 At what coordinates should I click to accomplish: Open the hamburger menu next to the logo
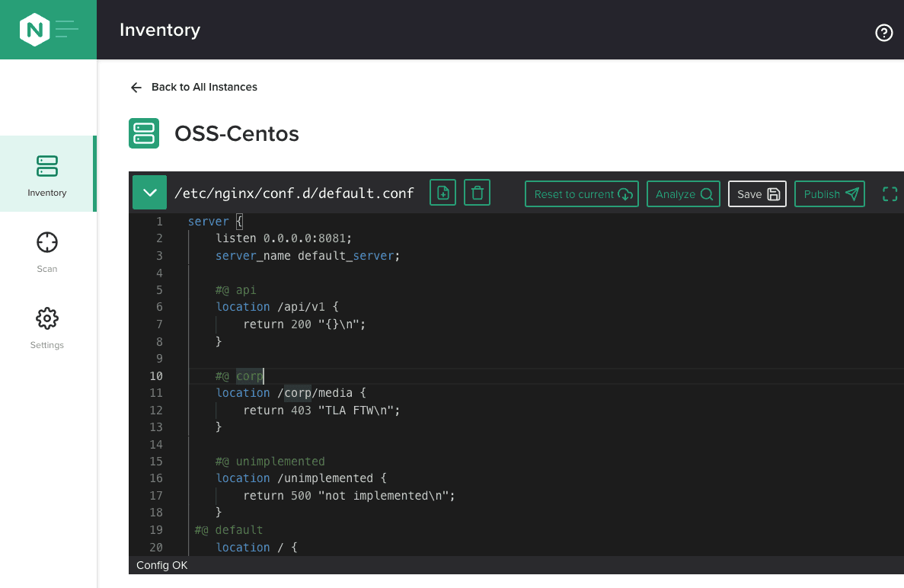tap(67, 29)
